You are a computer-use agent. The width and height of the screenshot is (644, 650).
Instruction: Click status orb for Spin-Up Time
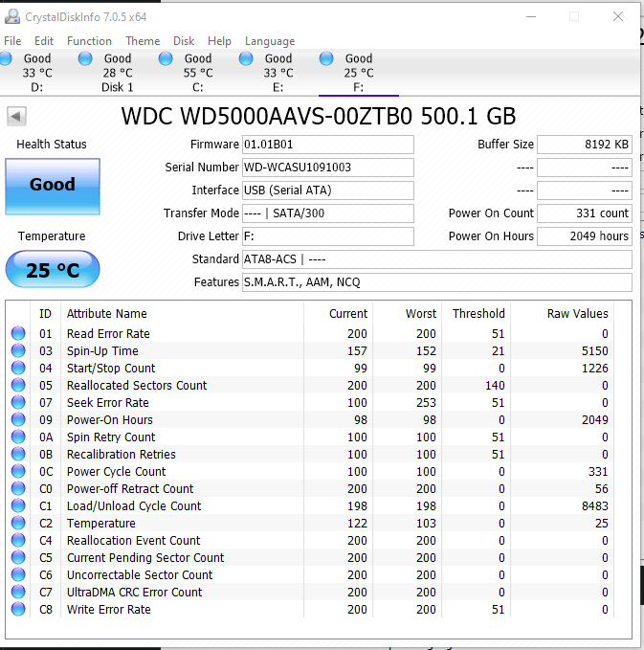pos(18,350)
